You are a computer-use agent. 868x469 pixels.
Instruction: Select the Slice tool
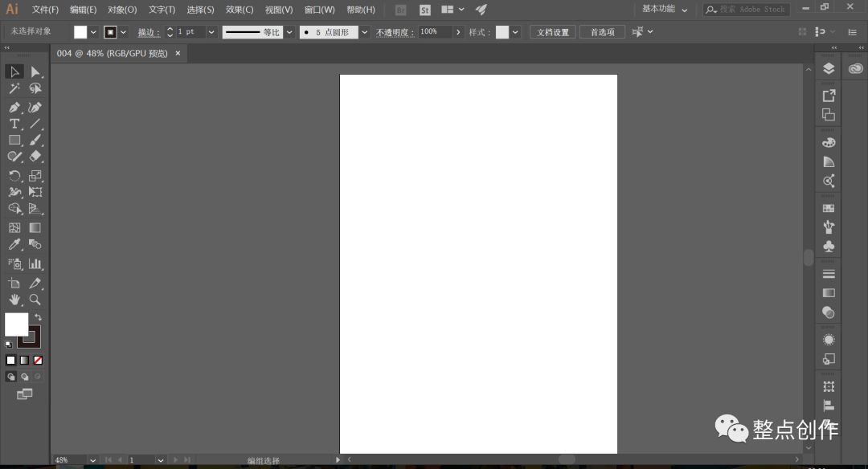pos(35,283)
